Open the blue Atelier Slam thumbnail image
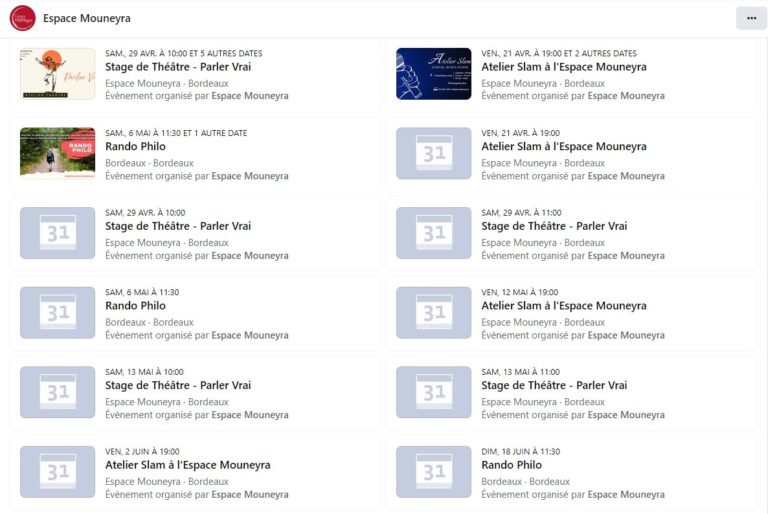 433,73
